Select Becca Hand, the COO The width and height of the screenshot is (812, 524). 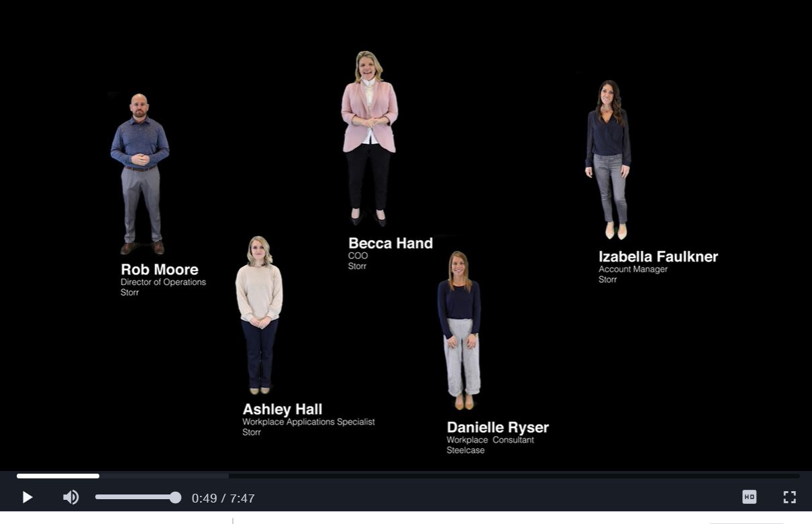click(369, 134)
